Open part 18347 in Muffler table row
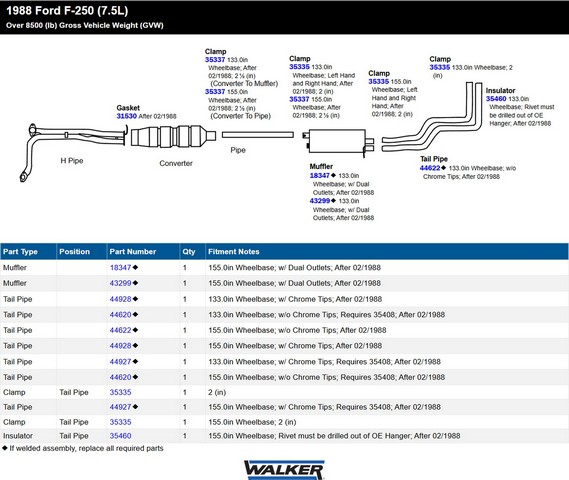The height and width of the screenshot is (480, 569). coord(120,267)
